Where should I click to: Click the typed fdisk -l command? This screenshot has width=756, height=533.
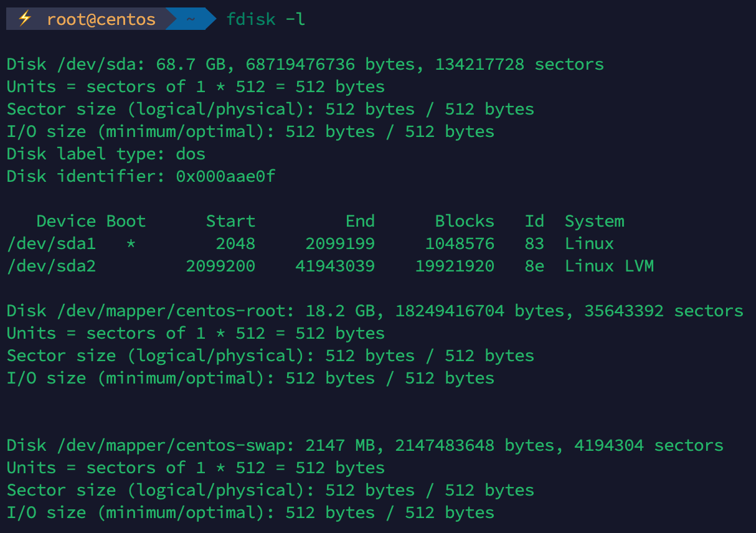tap(266, 19)
